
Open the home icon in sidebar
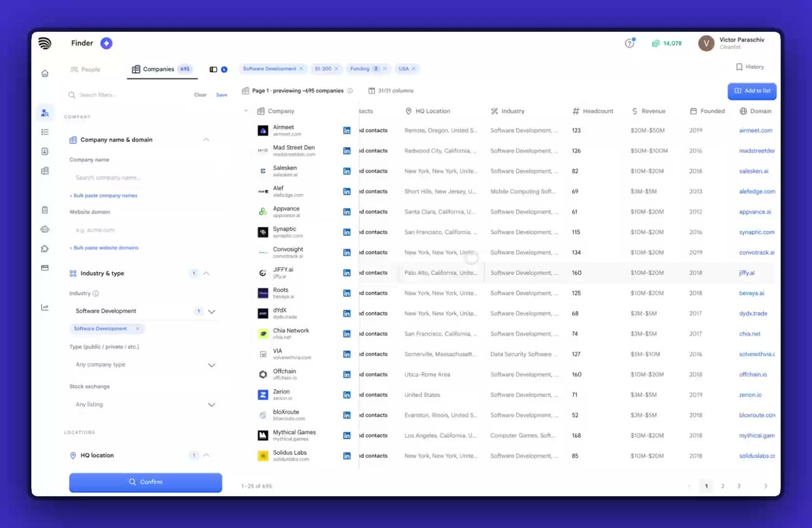[44, 73]
